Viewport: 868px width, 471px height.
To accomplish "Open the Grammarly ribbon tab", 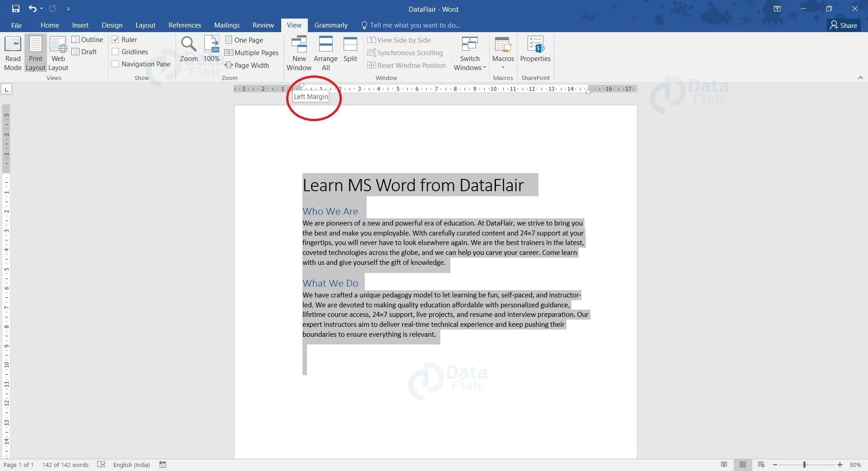I will coord(330,25).
